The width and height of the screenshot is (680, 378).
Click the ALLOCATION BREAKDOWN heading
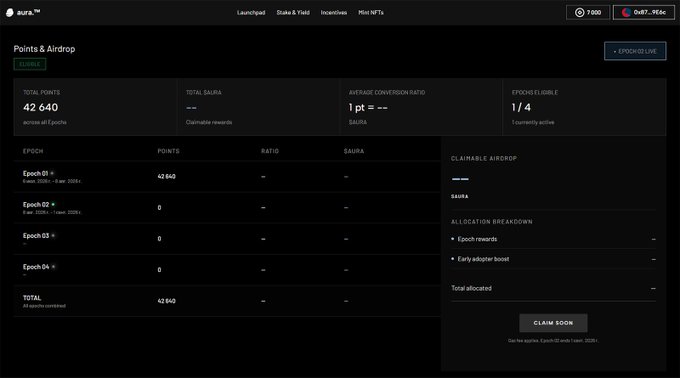click(x=491, y=222)
